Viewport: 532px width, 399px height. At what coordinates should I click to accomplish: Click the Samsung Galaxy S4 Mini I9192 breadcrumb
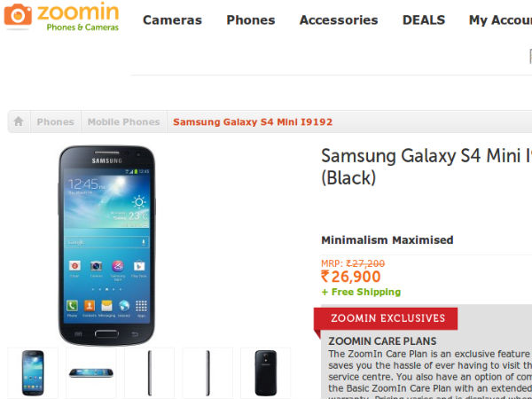click(x=253, y=121)
